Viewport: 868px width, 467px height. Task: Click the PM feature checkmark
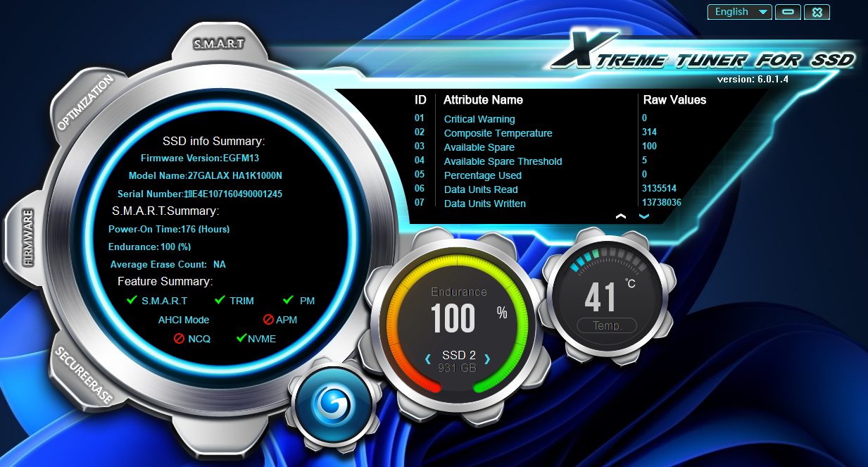pyautogui.click(x=288, y=301)
